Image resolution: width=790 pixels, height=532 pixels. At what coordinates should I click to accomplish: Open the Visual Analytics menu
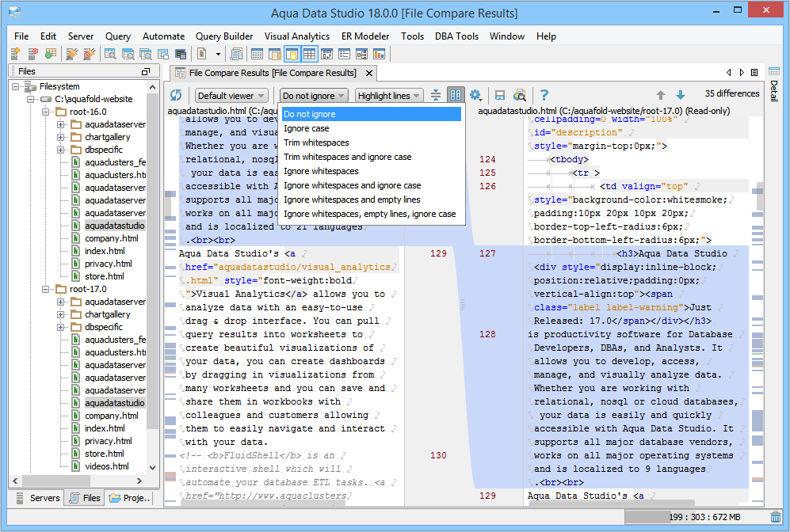tap(297, 36)
